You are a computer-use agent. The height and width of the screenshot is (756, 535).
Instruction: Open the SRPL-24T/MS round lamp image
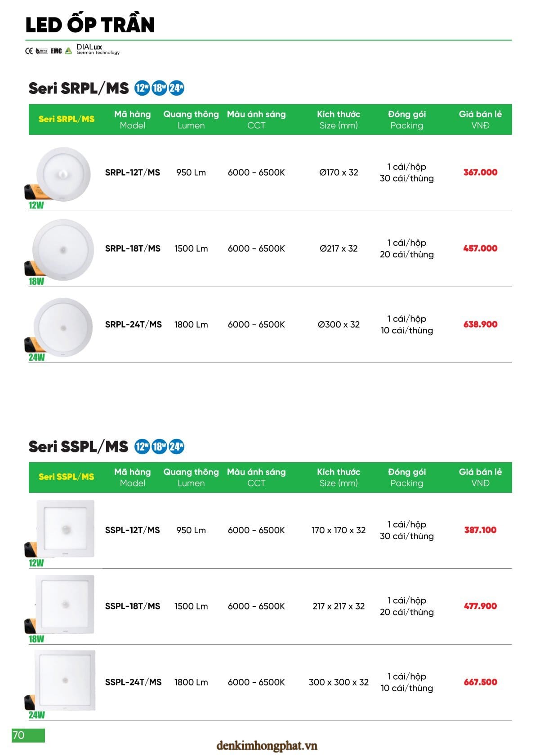point(63,327)
